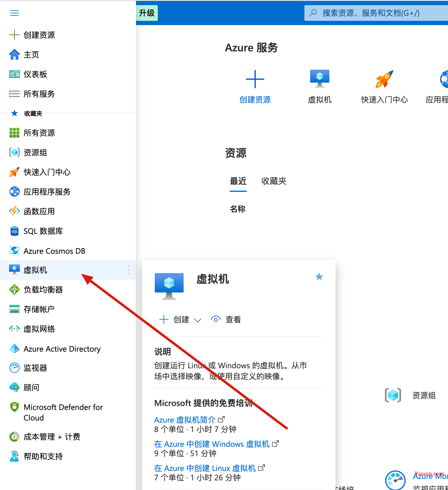This screenshot has height=490, width=448.
Task: Open the 主页 home icon
Action: [x=14, y=54]
